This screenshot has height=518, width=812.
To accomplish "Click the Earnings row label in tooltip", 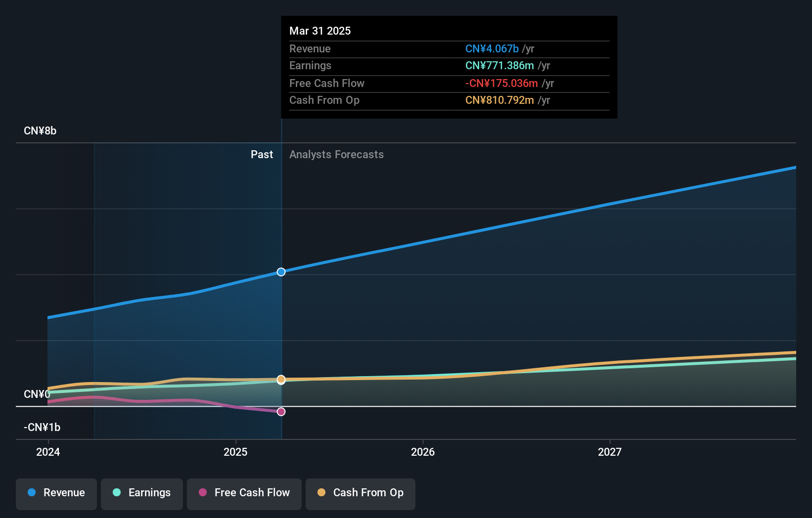I will click(310, 66).
